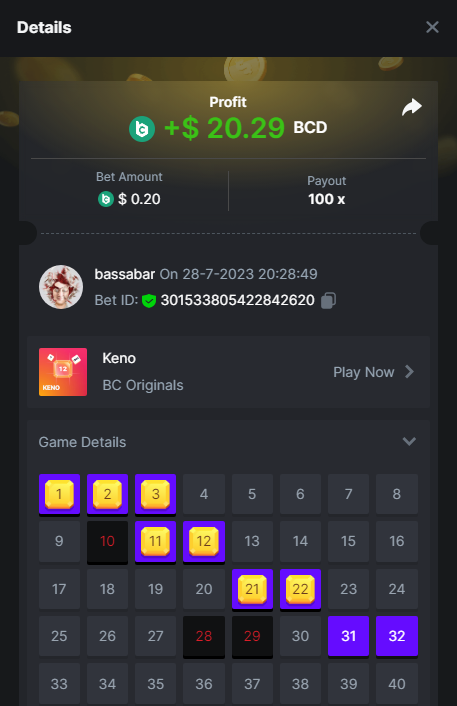
Task: Select gold-gem Keno tile number 1
Action: (59, 494)
